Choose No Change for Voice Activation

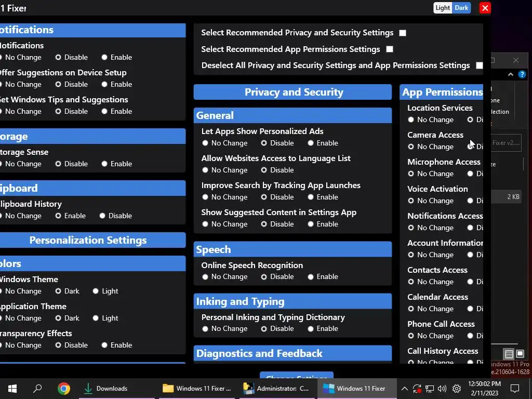coord(411,201)
